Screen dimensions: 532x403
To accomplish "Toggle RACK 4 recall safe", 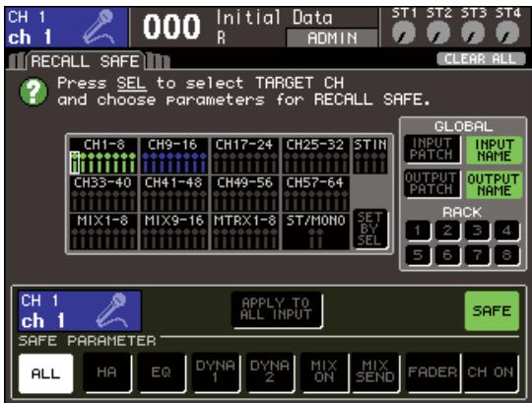I will coord(506,231).
